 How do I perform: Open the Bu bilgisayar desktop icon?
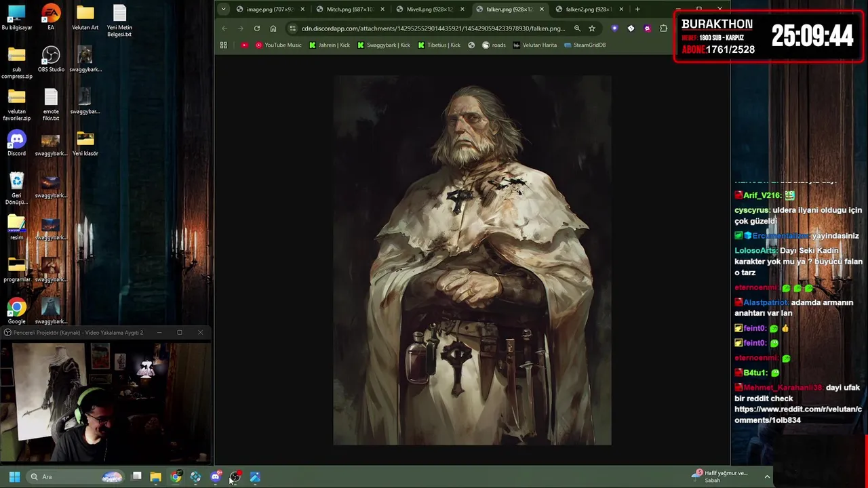coord(17,18)
